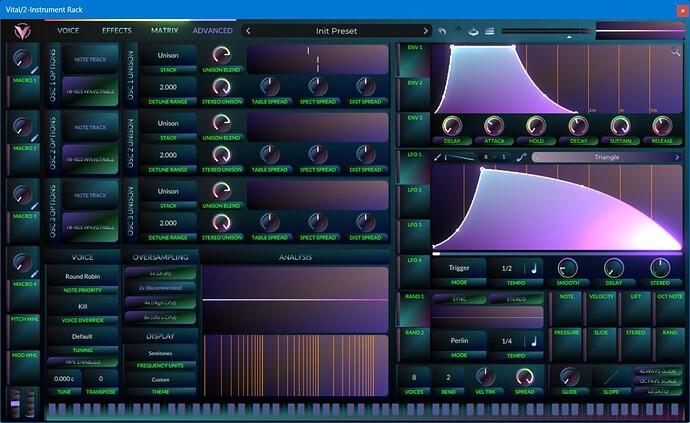Click Macro 2 pencil edit icon
The height and width of the screenshot is (423, 690).
pos(34,138)
